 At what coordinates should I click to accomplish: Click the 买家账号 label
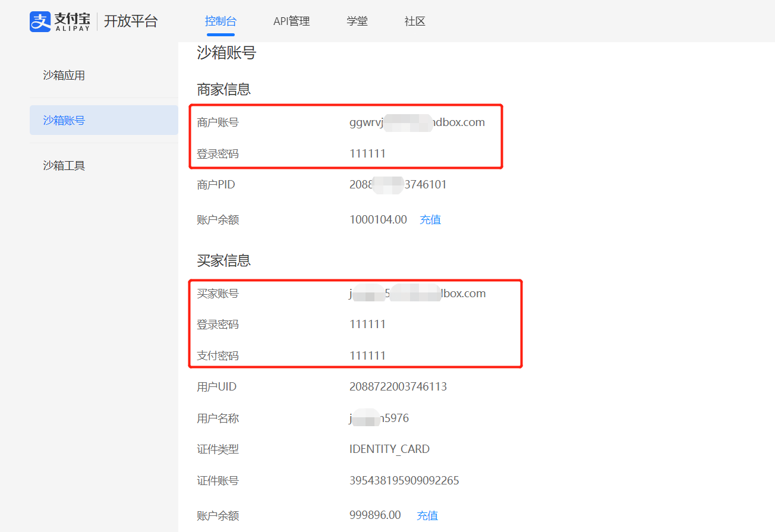[218, 294]
